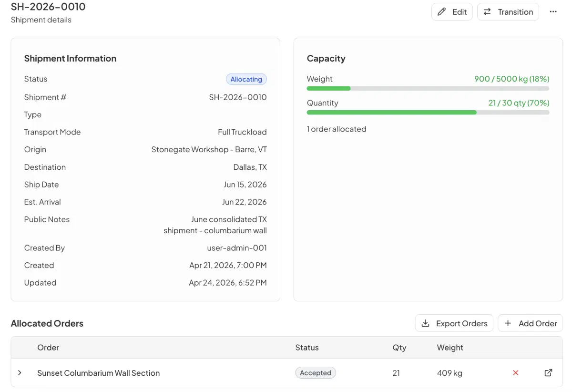This screenshot has height=392, width=572.
Task: Click the Allocating status badge
Action: [246, 79]
